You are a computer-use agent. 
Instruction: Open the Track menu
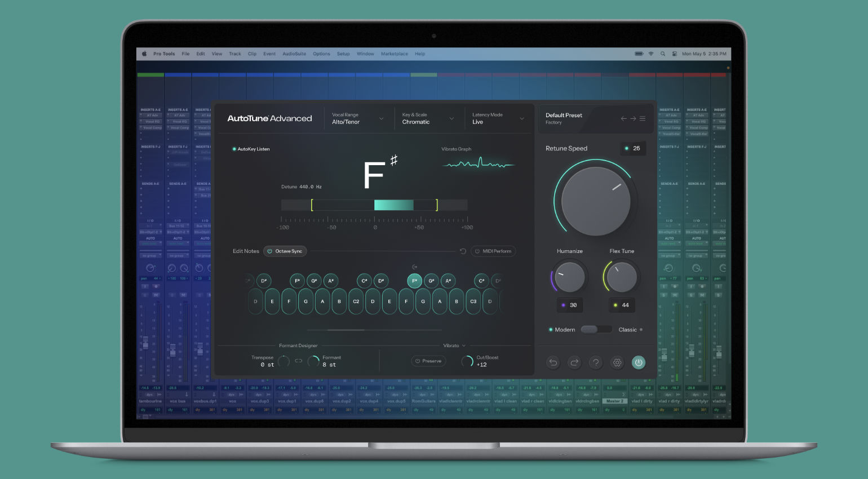[x=235, y=54]
